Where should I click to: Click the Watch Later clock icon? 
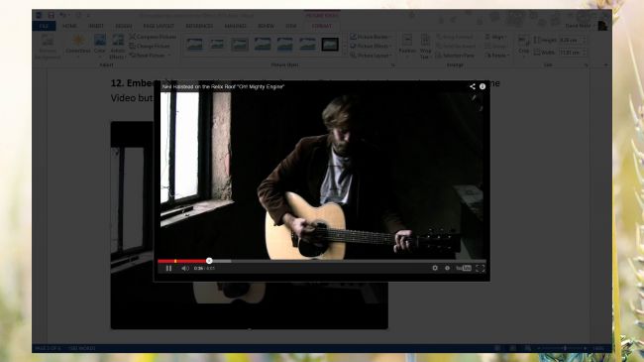pos(447,268)
